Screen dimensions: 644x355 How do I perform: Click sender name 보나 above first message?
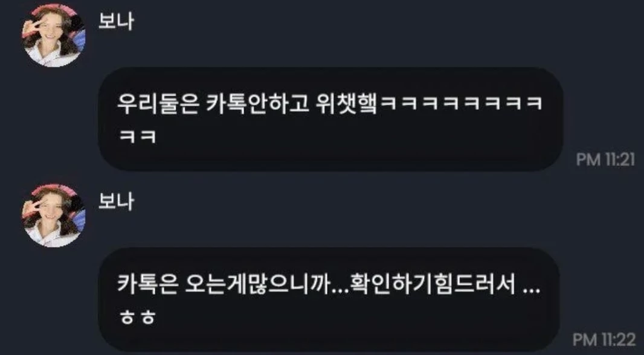[x=116, y=22]
